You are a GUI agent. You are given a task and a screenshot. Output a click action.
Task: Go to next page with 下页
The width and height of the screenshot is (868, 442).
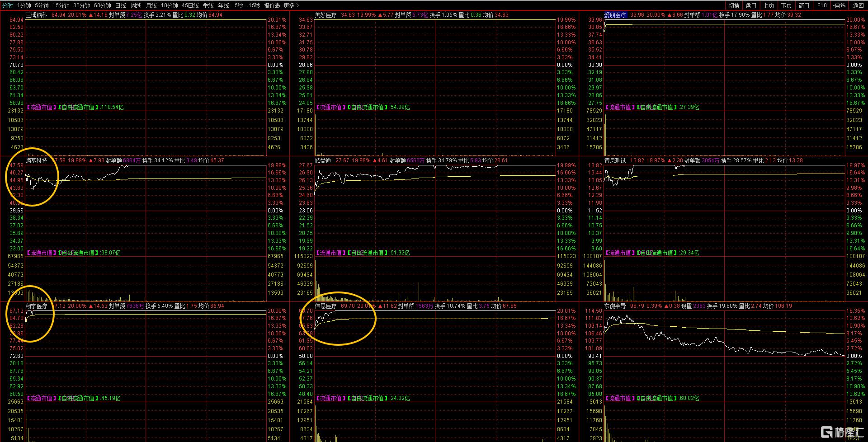(787, 5)
